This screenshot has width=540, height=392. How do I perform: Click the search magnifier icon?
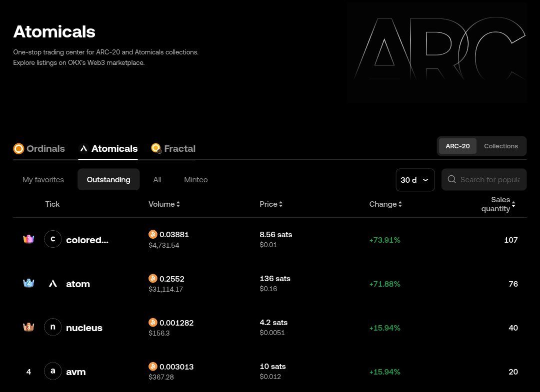pyautogui.click(x=451, y=179)
